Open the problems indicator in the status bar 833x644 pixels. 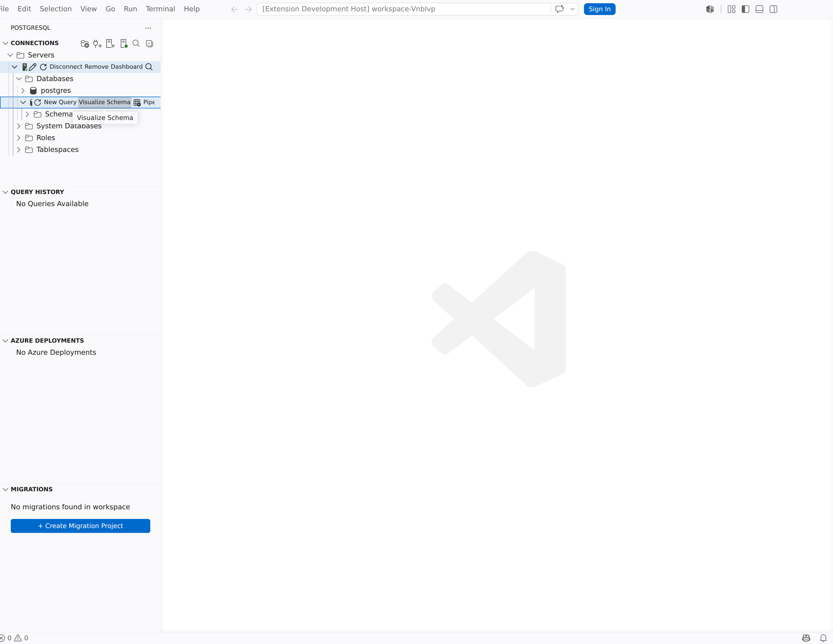[x=14, y=638]
